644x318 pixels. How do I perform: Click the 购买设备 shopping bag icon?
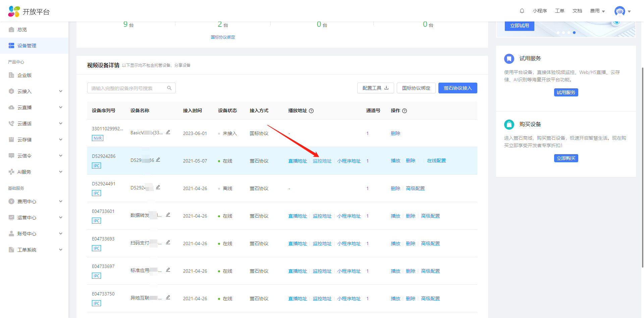pos(509,125)
